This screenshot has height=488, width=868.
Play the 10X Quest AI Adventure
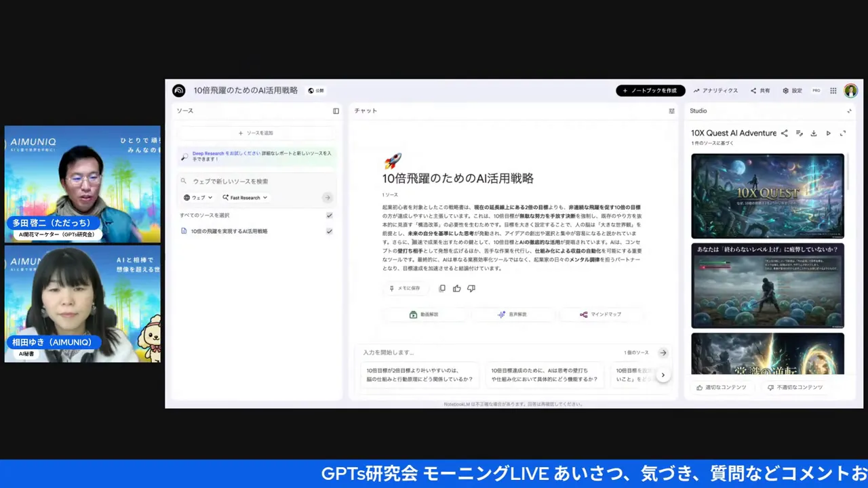click(828, 133)
